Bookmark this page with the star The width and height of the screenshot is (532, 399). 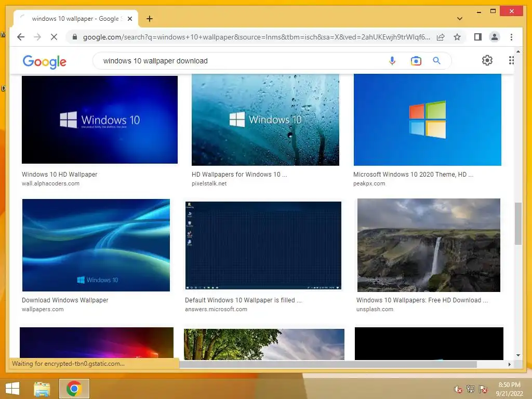[x=457, y=37]
